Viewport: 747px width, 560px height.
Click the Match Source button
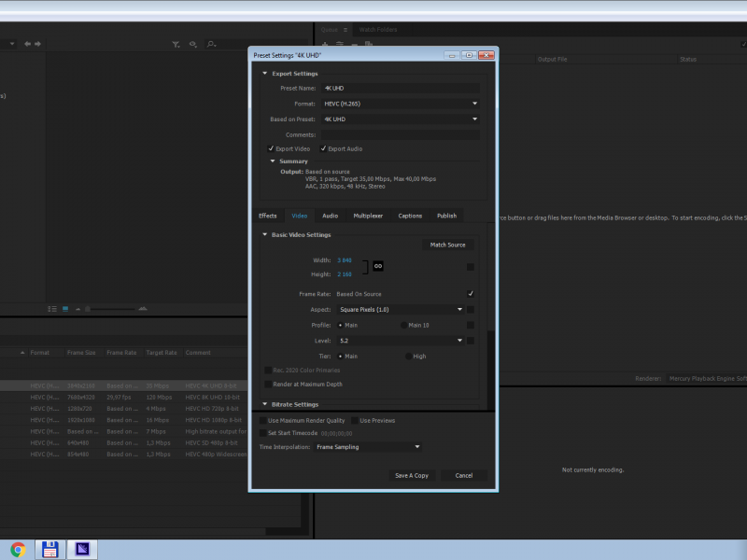pos(448,245)
